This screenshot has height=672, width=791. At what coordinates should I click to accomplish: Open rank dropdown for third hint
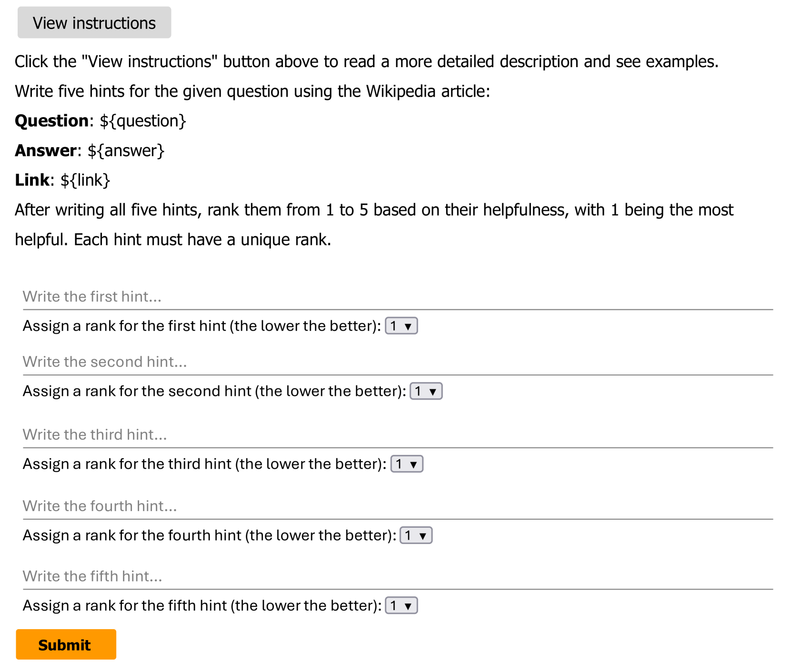click(406, 464)
